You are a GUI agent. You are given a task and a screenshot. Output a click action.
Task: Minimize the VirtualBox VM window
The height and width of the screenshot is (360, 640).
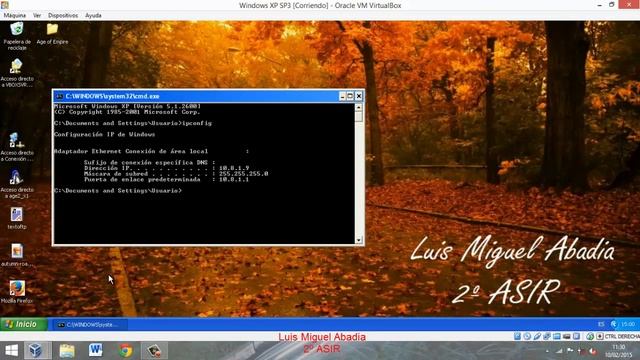(x=599, y=5)
